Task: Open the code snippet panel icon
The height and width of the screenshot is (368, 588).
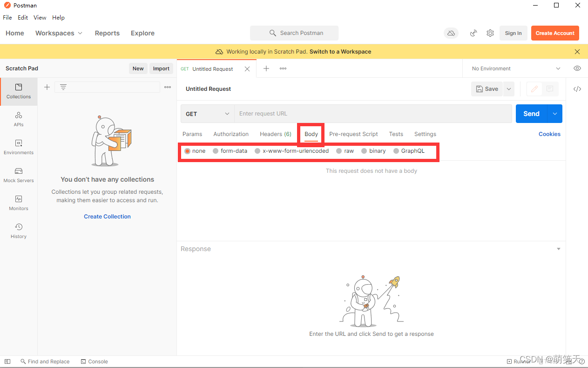Action: point(577,89)
